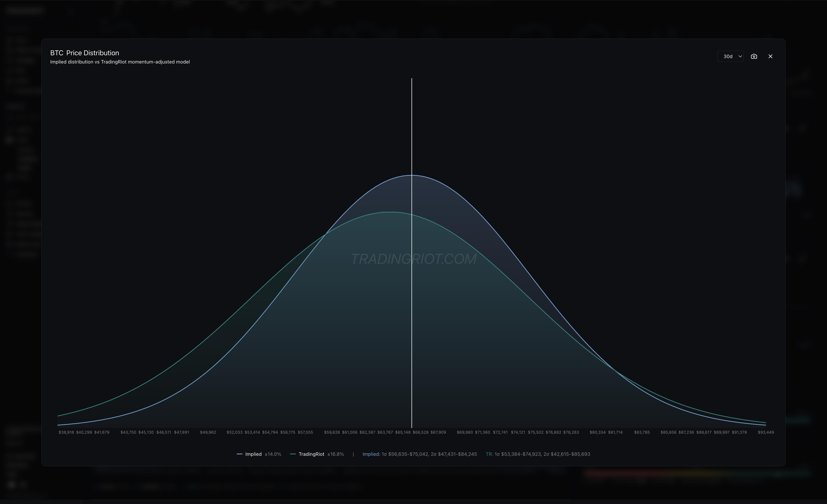Image resolution: width=827 pixels, height=504 pixels.
Task: Close the BTC Price Distribution dialog
Action: [770, 56]
